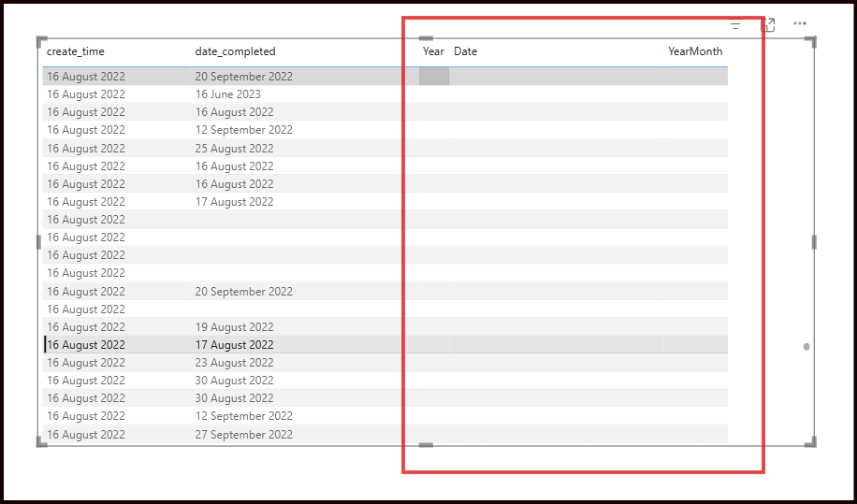Select create_time cell in the 25 August 2022 row

(86, 148)
